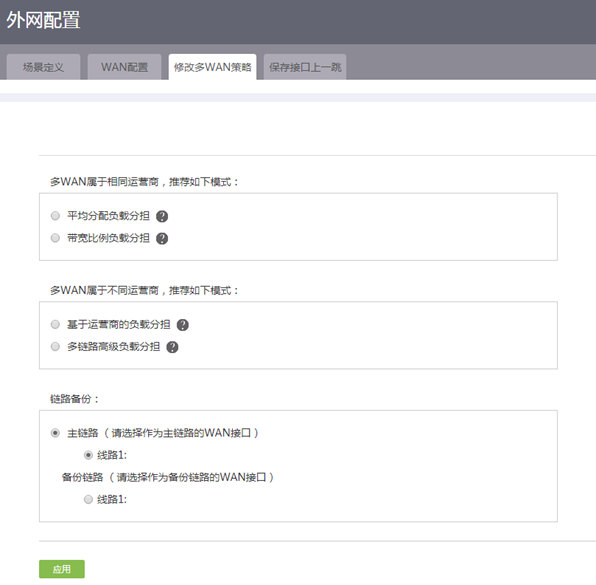The image size is (596, 585).
Task: Click help icon beside 带宽比例负载分担
Action: (162, 238)
